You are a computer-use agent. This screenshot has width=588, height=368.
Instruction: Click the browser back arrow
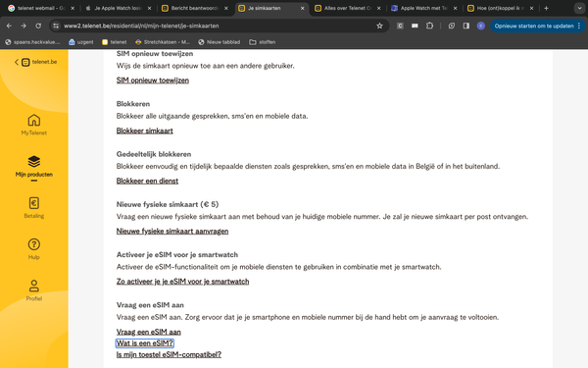pyautogui.click(x=9, y=26)
